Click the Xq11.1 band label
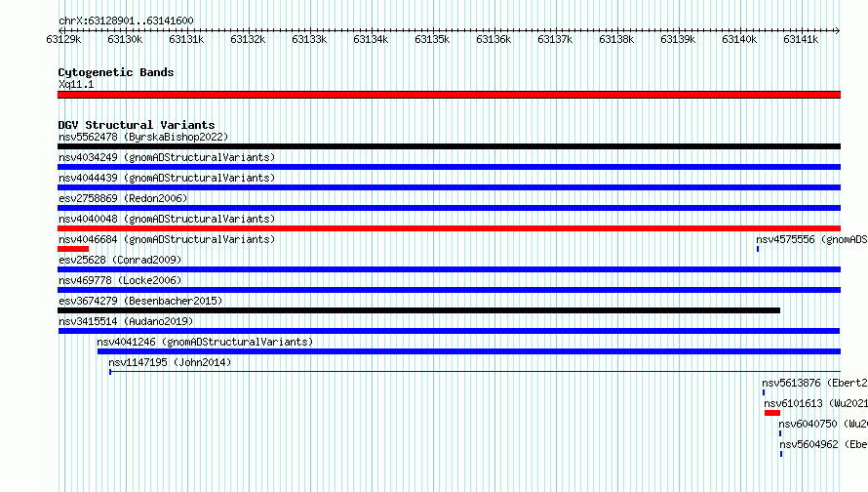Viewport: 868px width, 492px height. (76, 84)
